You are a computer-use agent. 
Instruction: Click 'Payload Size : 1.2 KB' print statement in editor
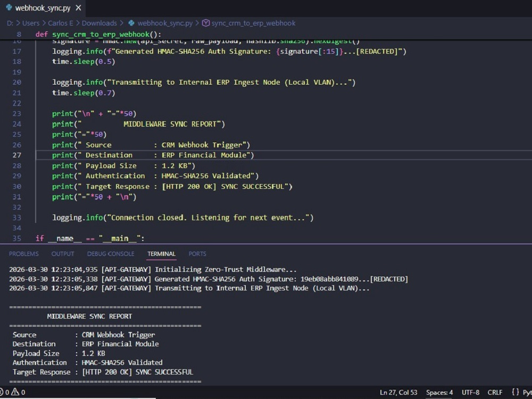(x=124, y=165)
